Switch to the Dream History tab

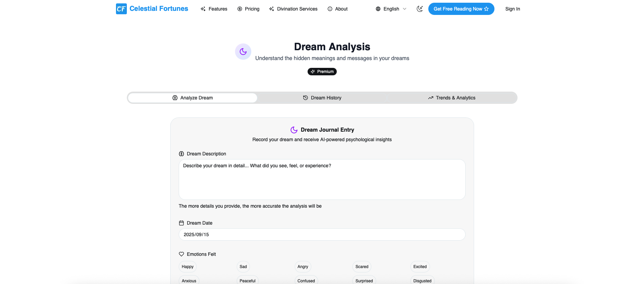click(322, 98)
